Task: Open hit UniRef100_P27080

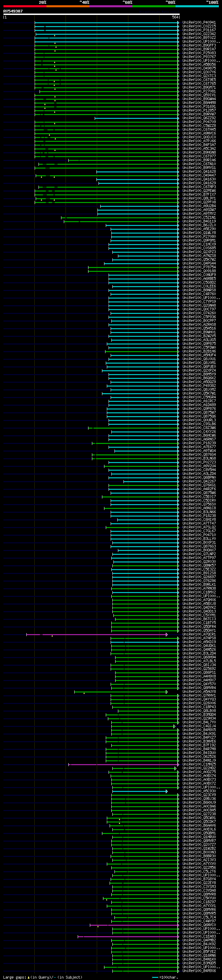Action: 199,237
